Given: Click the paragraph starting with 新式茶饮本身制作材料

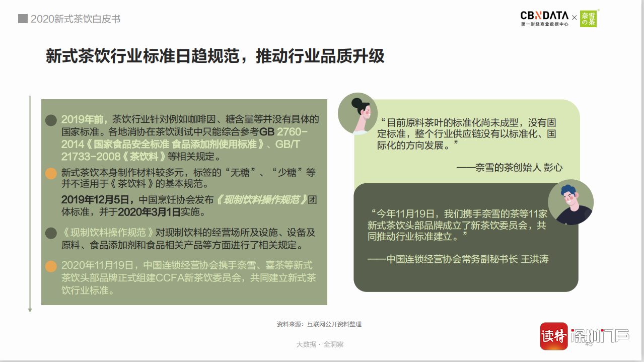Looking at the screenshot, I should point(188,178).
